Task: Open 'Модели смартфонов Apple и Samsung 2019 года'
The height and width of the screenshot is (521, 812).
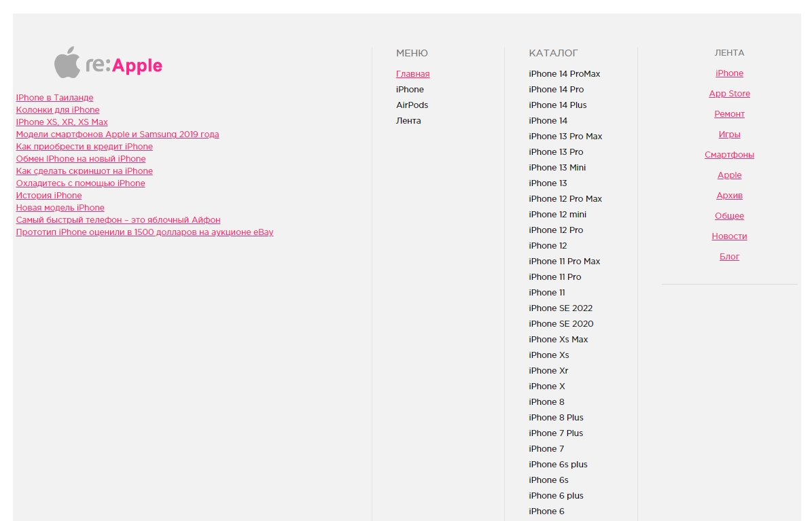Action: (117, 134)
